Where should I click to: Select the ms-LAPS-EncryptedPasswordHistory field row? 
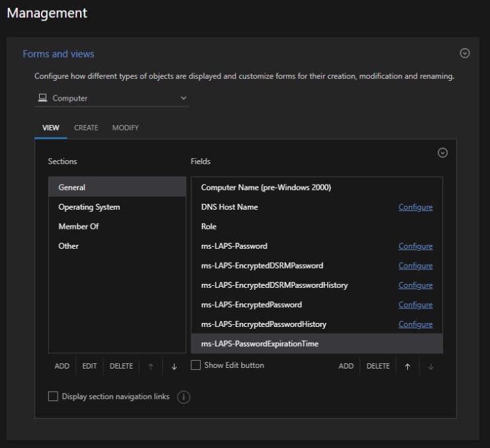[x=317, y=324]
